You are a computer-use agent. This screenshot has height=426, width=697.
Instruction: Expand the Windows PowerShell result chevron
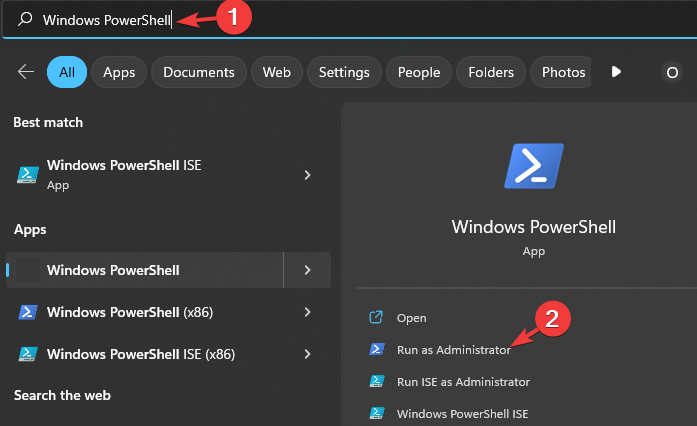coord(307,270)
